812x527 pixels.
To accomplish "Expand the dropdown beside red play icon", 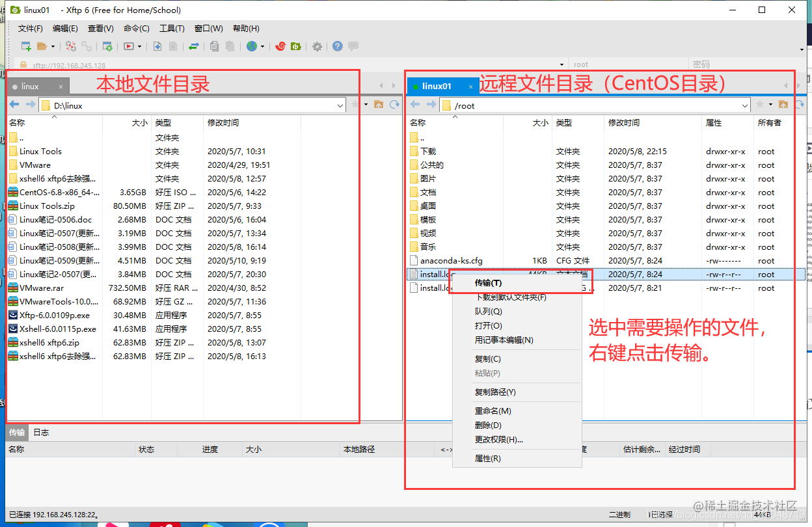I will (x=140, y=46).
